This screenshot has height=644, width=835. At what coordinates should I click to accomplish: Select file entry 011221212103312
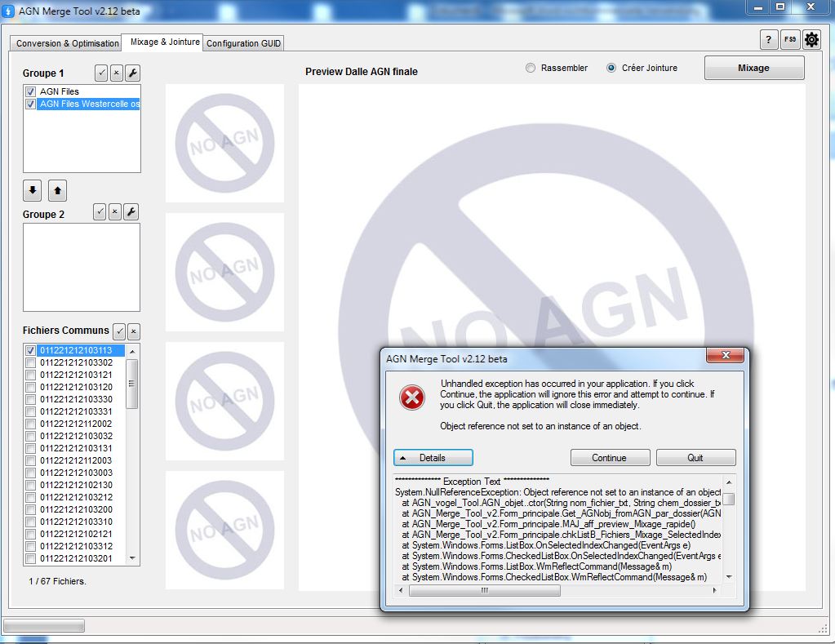[x=76, y=547]
